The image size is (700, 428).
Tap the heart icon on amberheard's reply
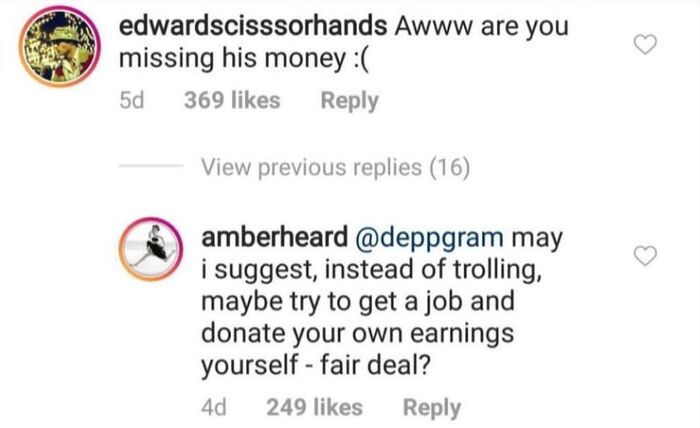click(646, 255)
